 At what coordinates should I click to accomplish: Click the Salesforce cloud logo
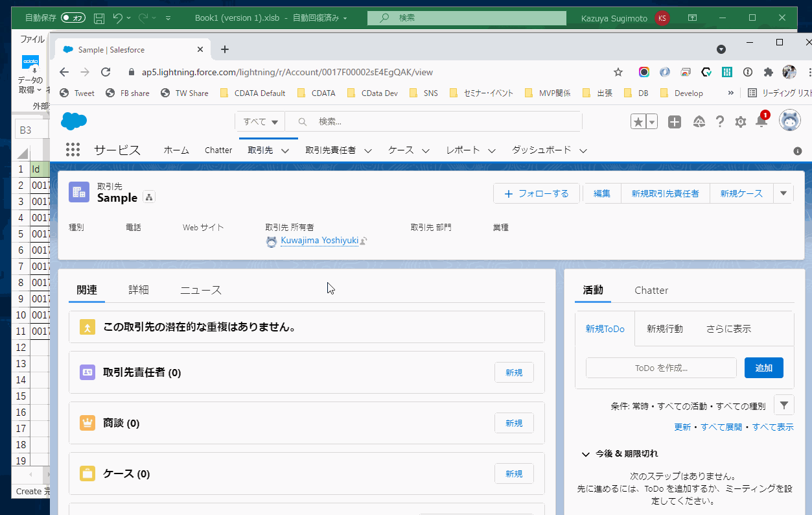tap(74, 121)
